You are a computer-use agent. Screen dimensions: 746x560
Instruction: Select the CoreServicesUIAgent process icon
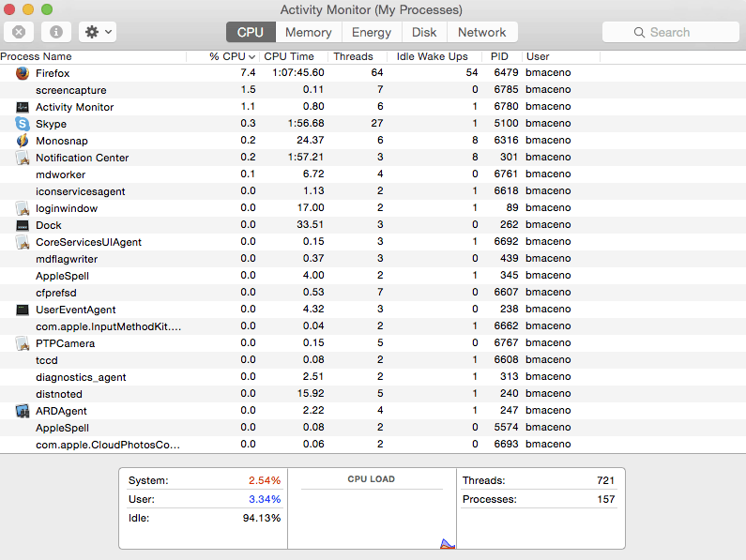click(x=23, y=242)
